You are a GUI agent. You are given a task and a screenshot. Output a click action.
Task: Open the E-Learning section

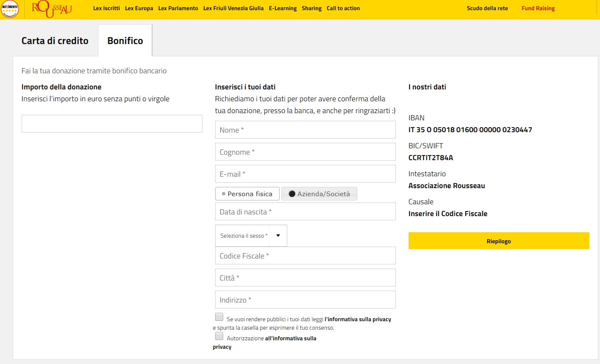pos(283,8)
